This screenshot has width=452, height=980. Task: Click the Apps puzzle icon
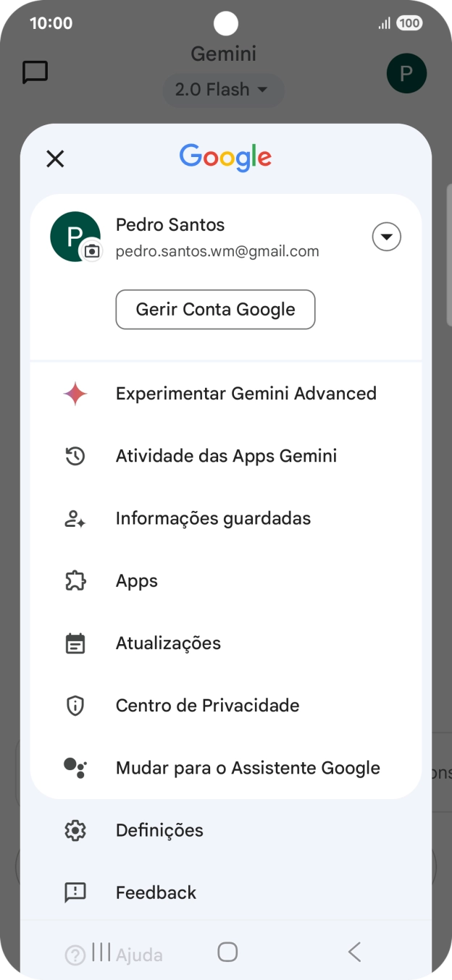point(75,580)
